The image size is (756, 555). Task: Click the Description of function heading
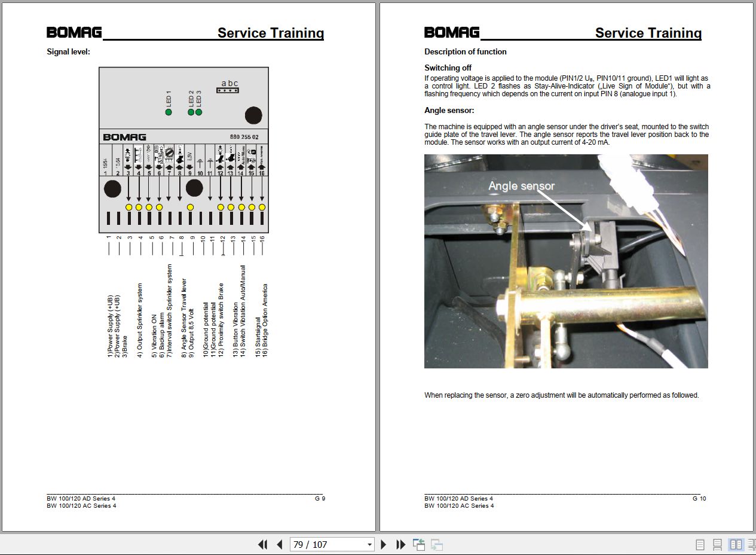point(465,51)
